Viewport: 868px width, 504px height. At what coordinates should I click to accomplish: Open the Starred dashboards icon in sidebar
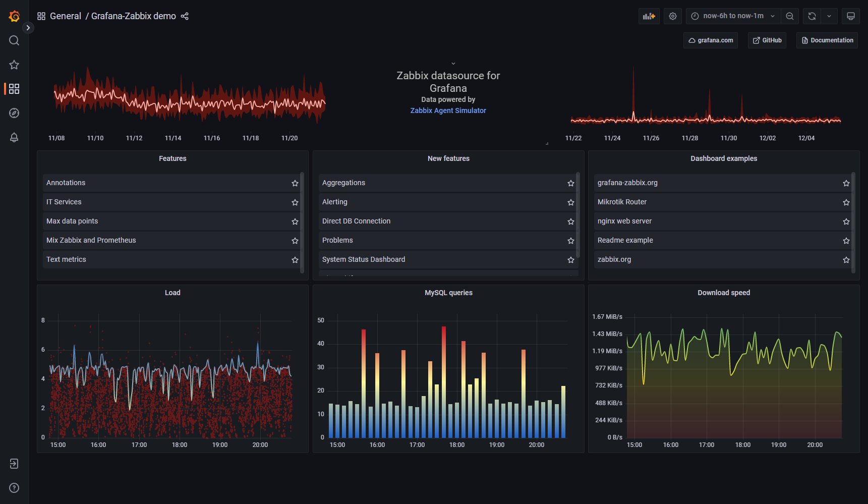tap(14, 65)
